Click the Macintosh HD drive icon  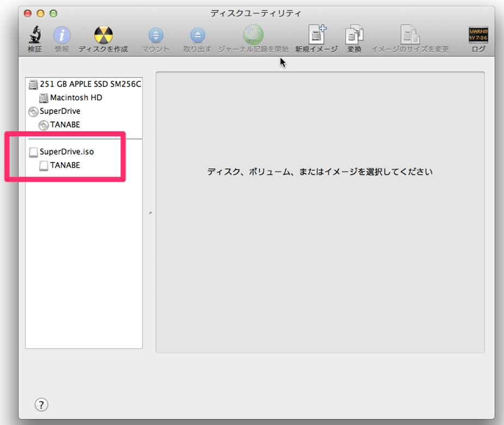click(44, 98)
